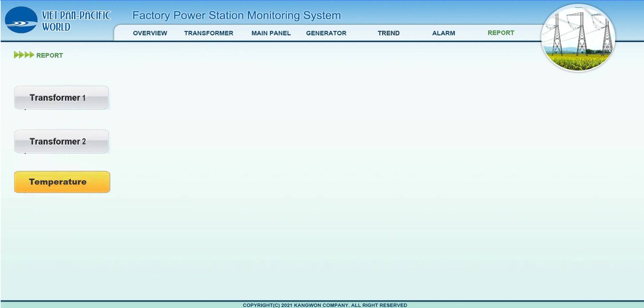Open the OVERVIEW tab
Image resolution: width=644 pixels, height=308 pixels.
click(150, 33)
